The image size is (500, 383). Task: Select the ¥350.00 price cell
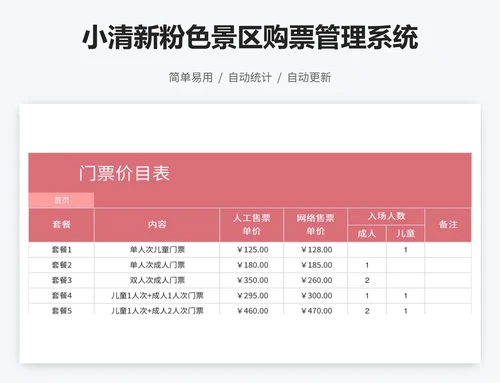coord(252,280)
